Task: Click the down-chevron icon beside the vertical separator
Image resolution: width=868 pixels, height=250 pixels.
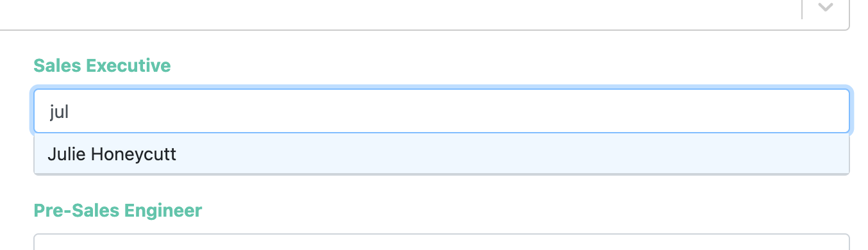Action: pos(826,8)
